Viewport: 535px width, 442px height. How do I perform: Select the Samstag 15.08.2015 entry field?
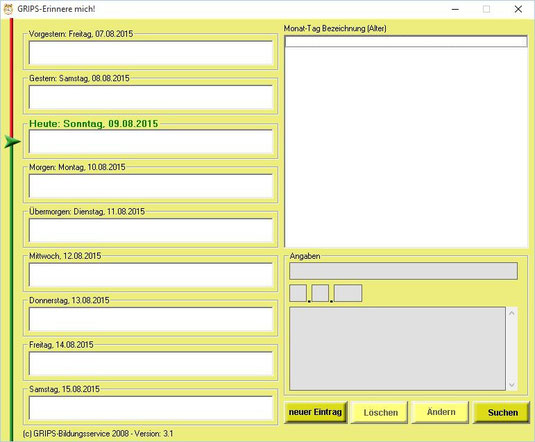tap(151, 408)
